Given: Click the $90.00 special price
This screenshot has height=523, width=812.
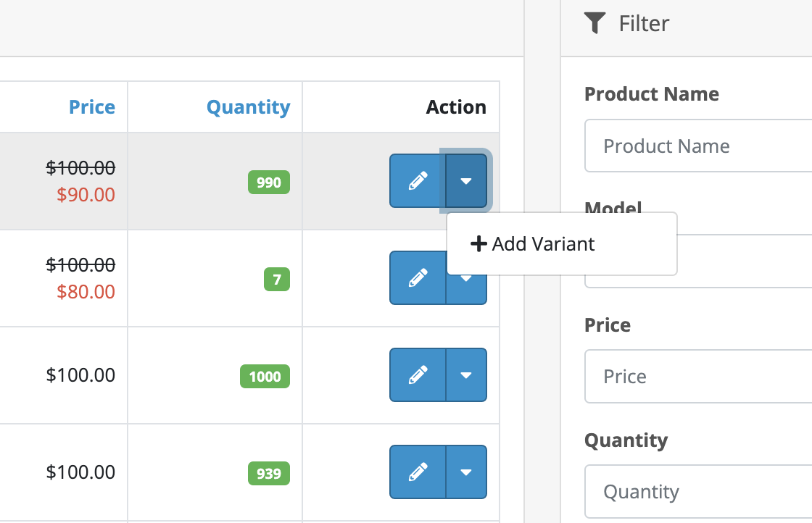Looking at the screenshot, I should 86,195.
